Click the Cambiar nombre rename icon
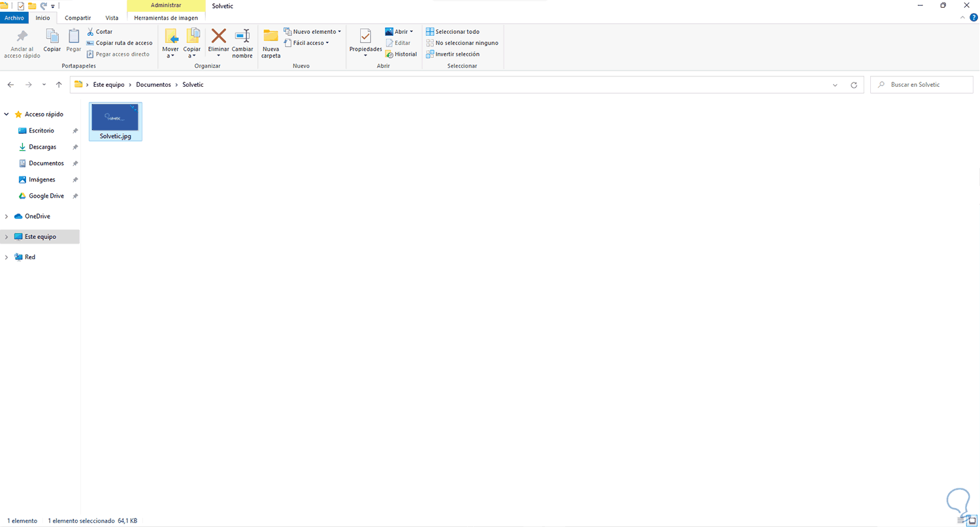The image size is (980, 527). point(242,36)
